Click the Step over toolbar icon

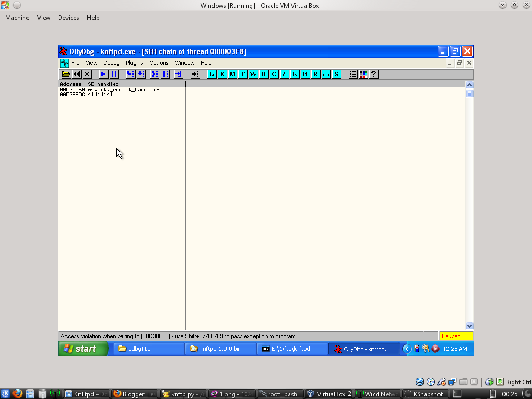141,74
